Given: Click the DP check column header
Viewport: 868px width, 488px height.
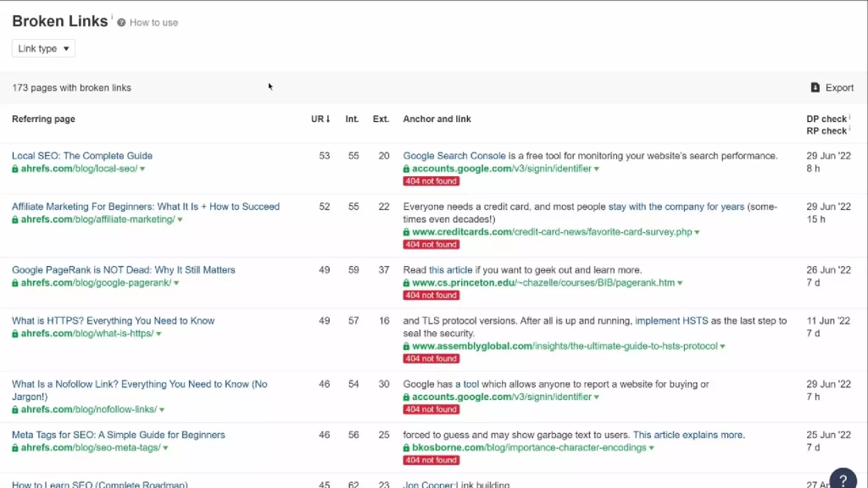Looking at the screenshot, I should click(826, 119).
